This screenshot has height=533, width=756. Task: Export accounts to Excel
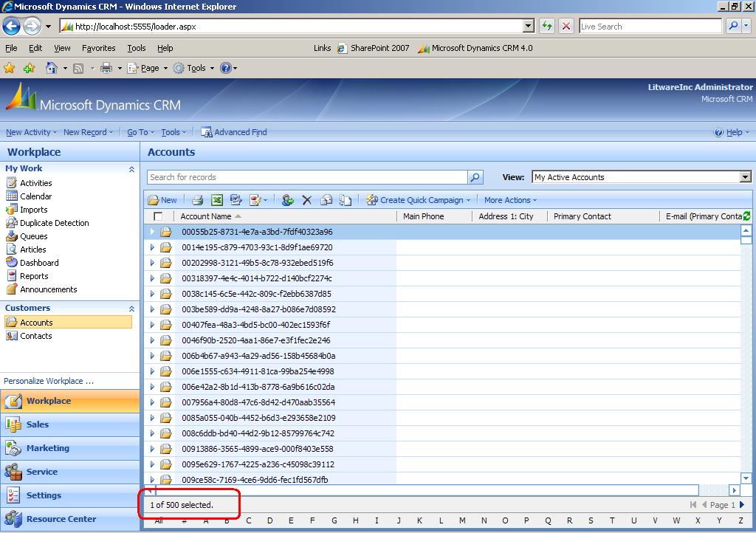point(217,200)
